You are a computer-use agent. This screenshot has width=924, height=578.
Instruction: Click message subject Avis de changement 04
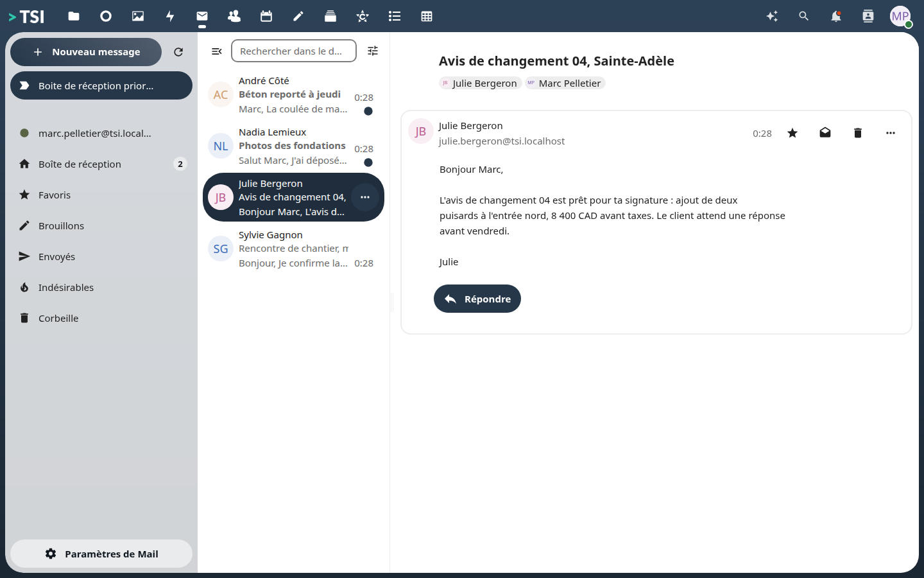click(556, 61)
